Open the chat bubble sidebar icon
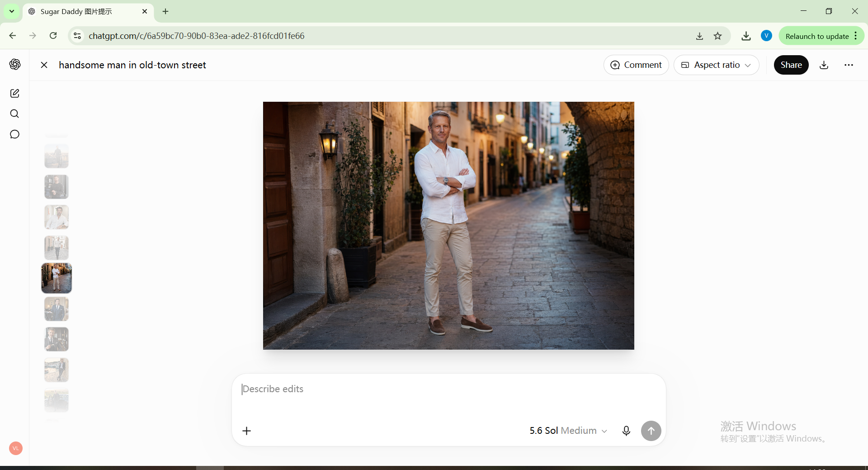The height and width of the screenshot is (470, 868). pyautogui.click(x=14, y=134)
